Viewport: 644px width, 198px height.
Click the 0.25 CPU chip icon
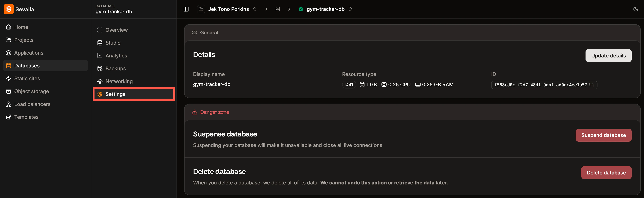[x=384, y=85]
